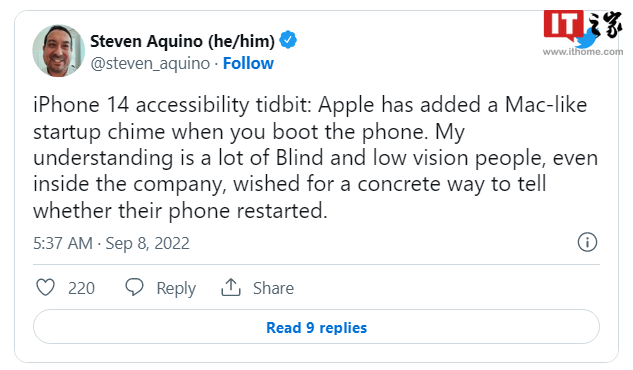This screenshot has width=633, height=370.
Task: Click the 'startup chime' line of the tweet
Action: [249, 132]
